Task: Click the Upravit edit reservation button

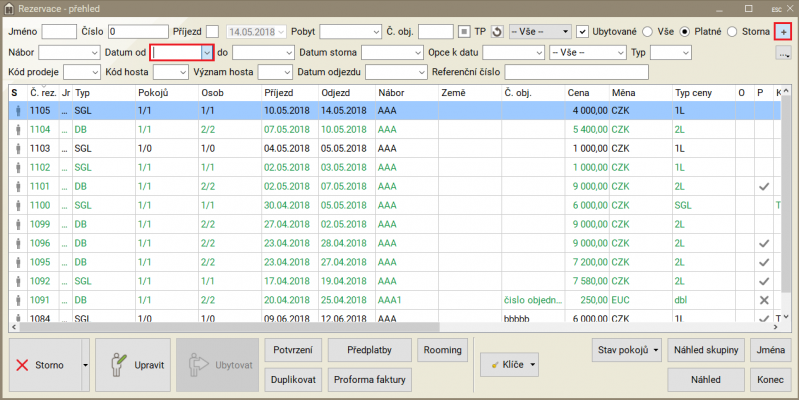Action: point(134,365)
